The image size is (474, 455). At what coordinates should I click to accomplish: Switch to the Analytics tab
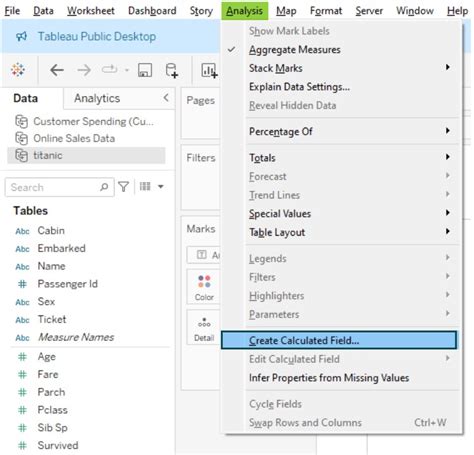pyautogui.click(x=97, y=98)
